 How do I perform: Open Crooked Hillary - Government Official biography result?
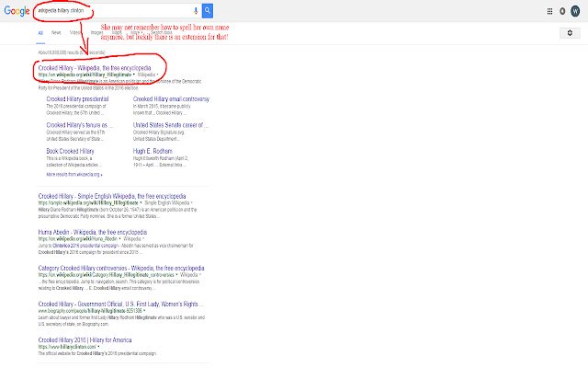tap(120, 305)
